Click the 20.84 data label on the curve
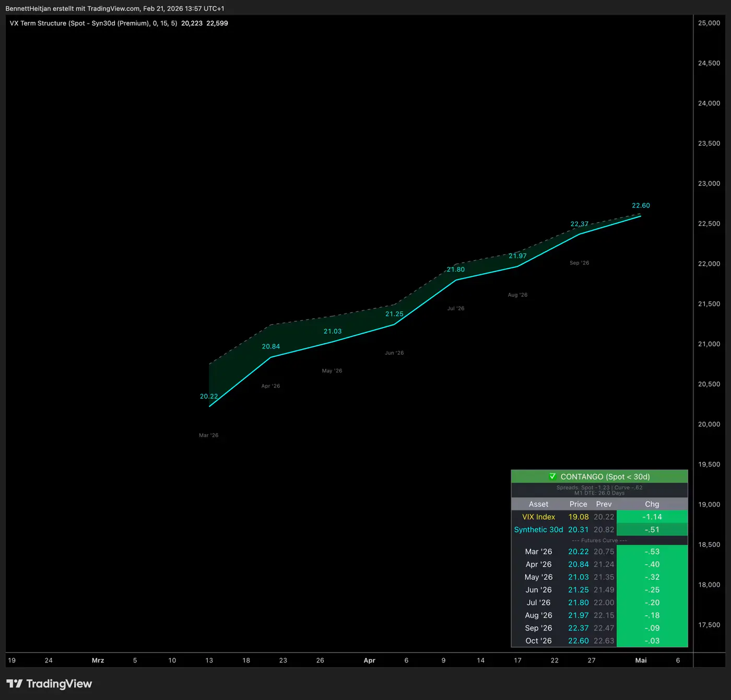The height and width of the screenshot is (700, 731). (270, 346)
